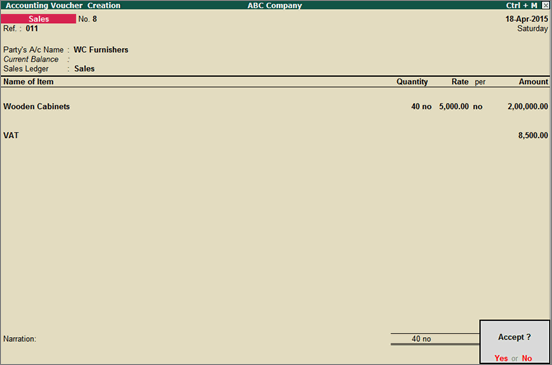Edit the Ref number 011 field
The height and width of the screenshot is (365, 552).
[32, 29]
